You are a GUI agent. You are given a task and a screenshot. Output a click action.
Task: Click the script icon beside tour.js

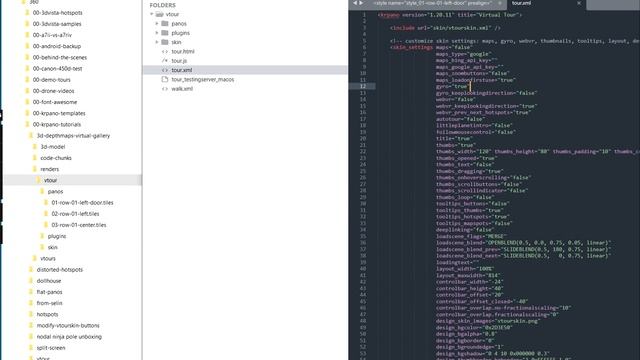[x=165, y=61]
